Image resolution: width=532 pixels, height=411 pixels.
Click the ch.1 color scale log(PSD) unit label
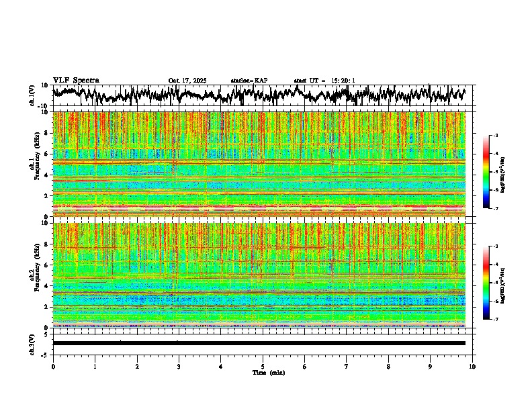(x=503, y=175)
